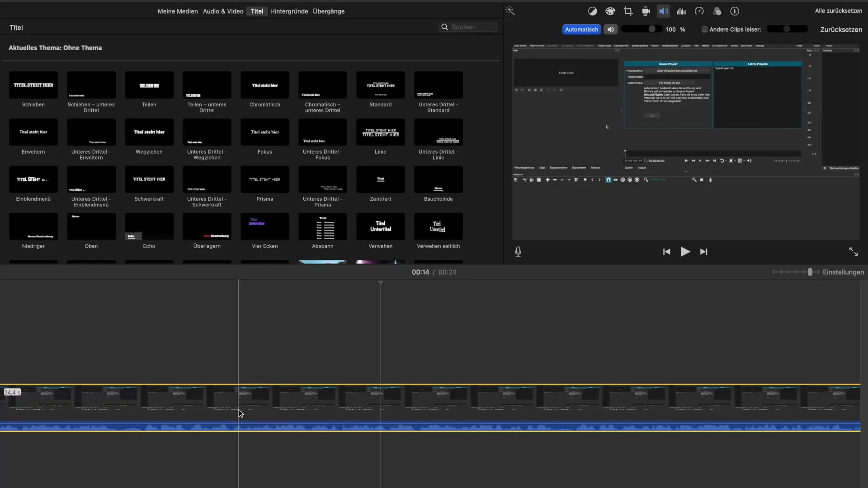Image resolution: width=868 pixels, height=488 pixels.
Task: Open the color correction palette tool
Action: (610, 11)
